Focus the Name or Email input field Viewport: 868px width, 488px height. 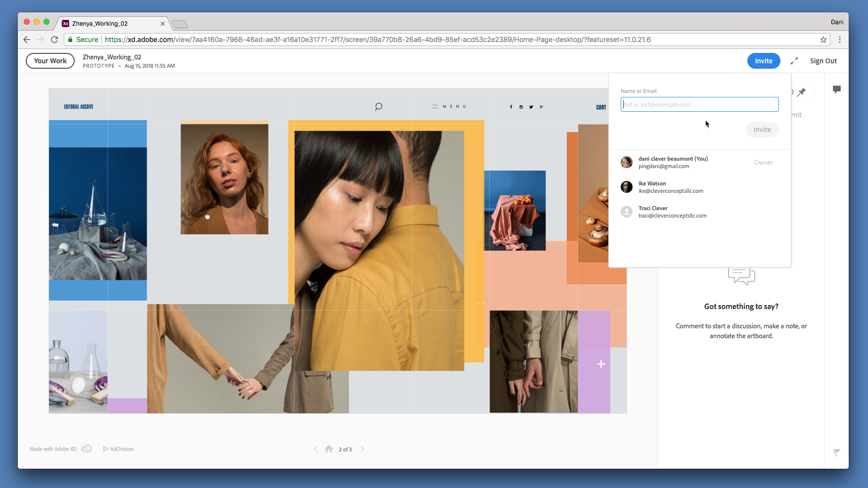(x=699, y=104)
